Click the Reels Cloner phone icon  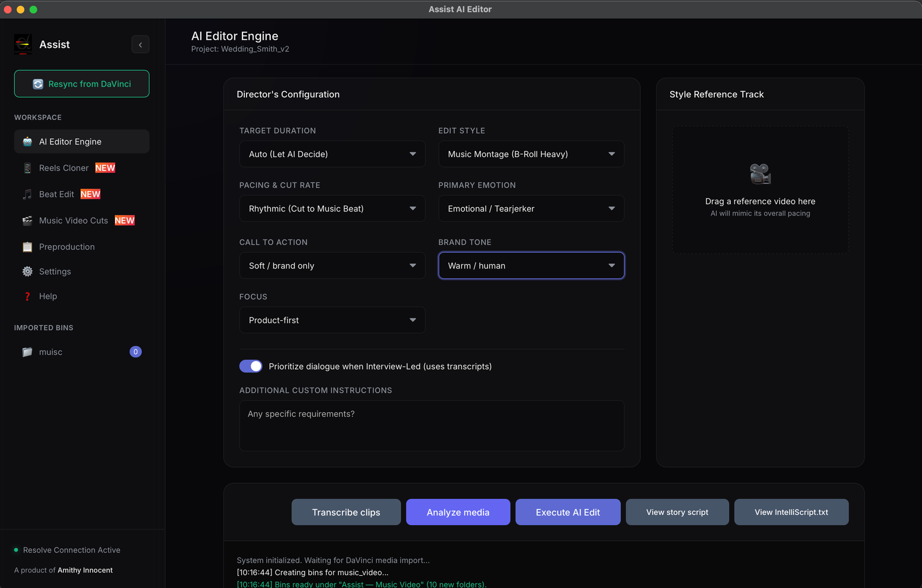pyautogui.click(x=27, y=168)
